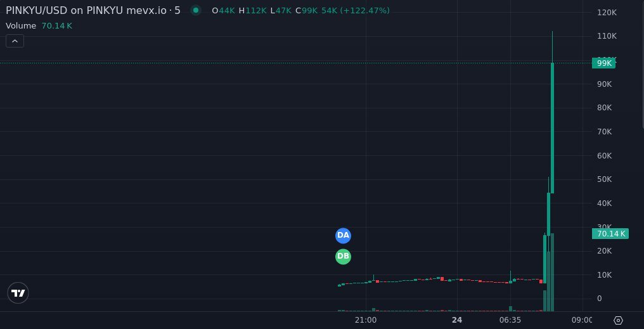Image resolution: width=644 pixels, height=329 pixels.
Task: Click the 110K price axis label
Action: [607, 36]
